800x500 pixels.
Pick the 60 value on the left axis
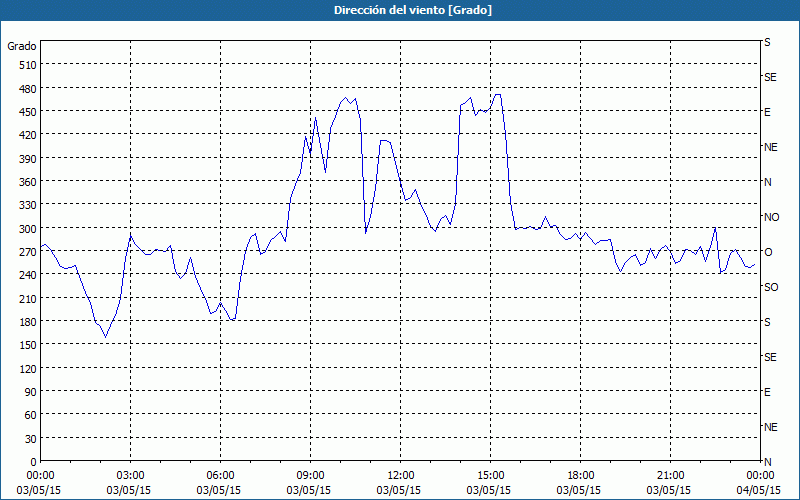pyautogui.click(x=31, y=416)
